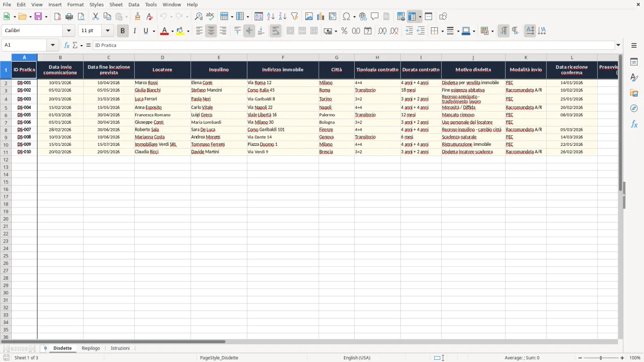Run the spelling check

click(210, 17)
